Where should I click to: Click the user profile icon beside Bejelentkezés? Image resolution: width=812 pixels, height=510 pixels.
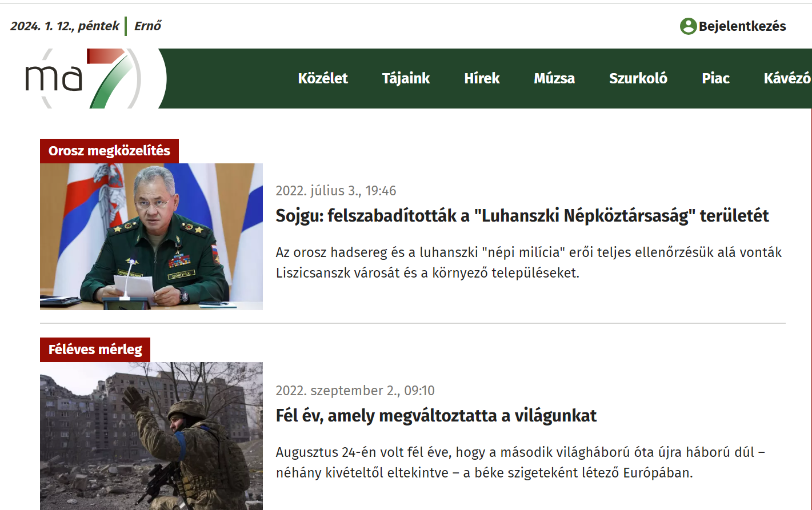pyautogui.click(x=688, y=26)
